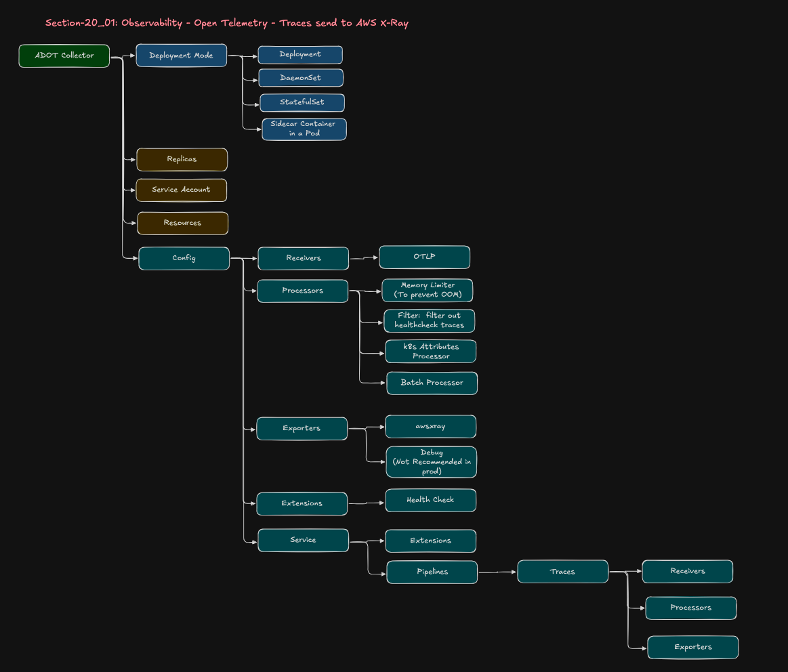Screen dimensions: 788x672
Task: Click the StatefulSet box
Action: pyautogui.click(x=302, y=102)
